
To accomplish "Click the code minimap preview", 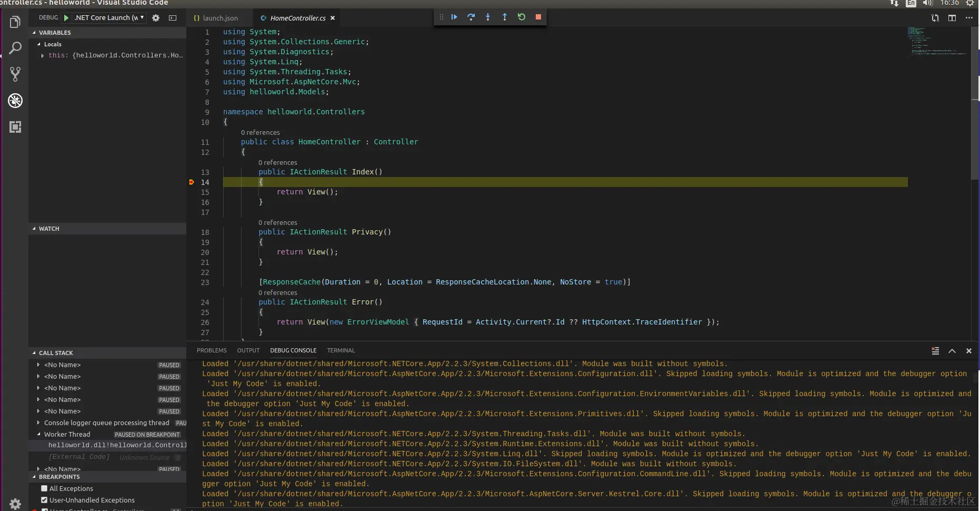I will pos(938,41).
